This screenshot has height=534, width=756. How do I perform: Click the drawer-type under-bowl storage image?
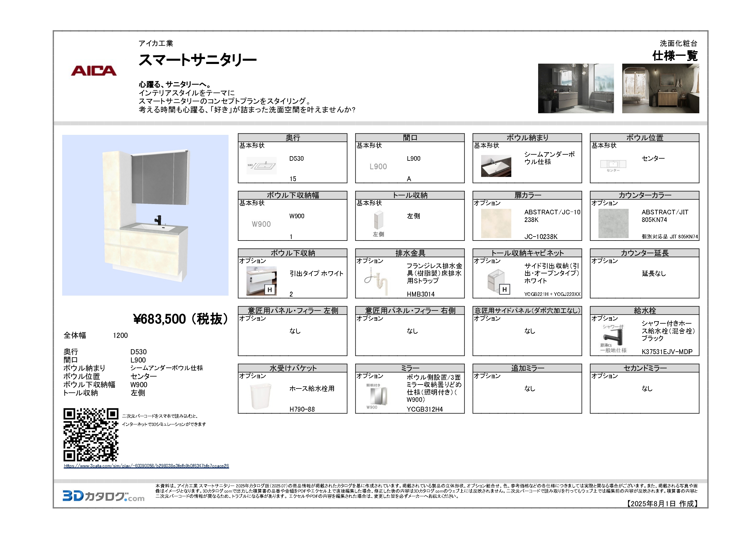coord(261,281)
